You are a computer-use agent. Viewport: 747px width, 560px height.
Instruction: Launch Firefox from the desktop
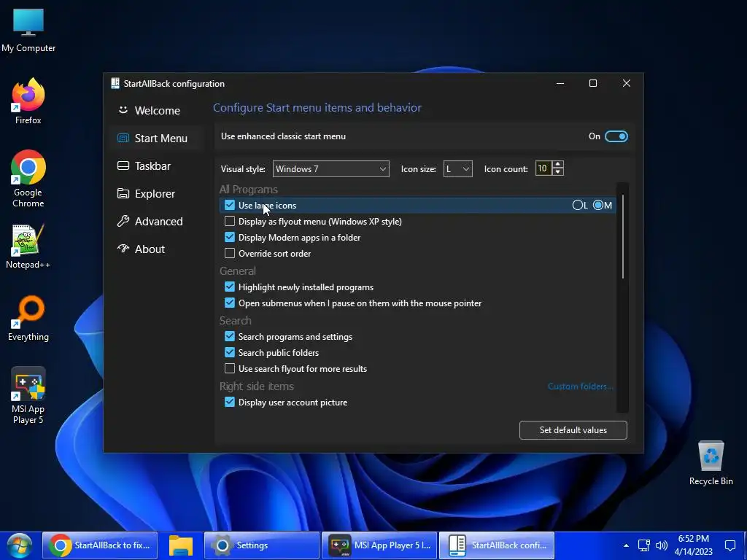click(28, 101)
